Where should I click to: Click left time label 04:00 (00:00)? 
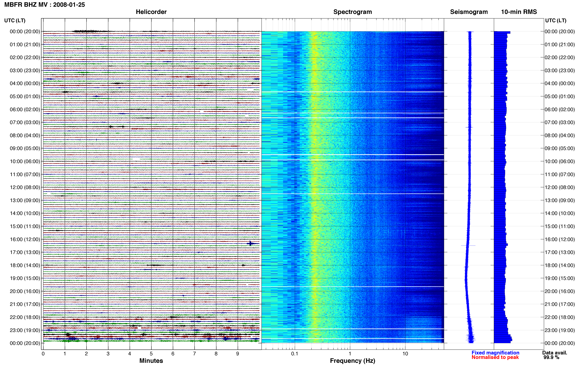(25, 83)
